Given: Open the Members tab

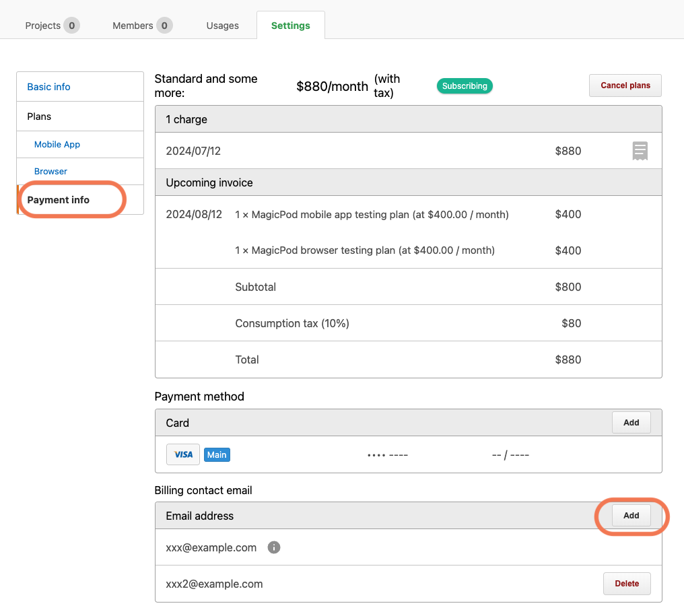Looking at the screenshot, I should (x=142, y=26).
